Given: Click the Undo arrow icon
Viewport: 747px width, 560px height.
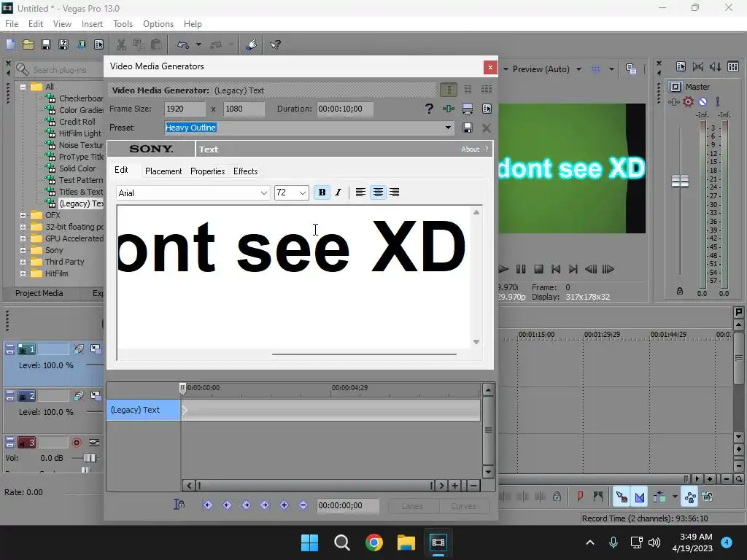Looking at the screenshot, I should [x=183, y=44].
